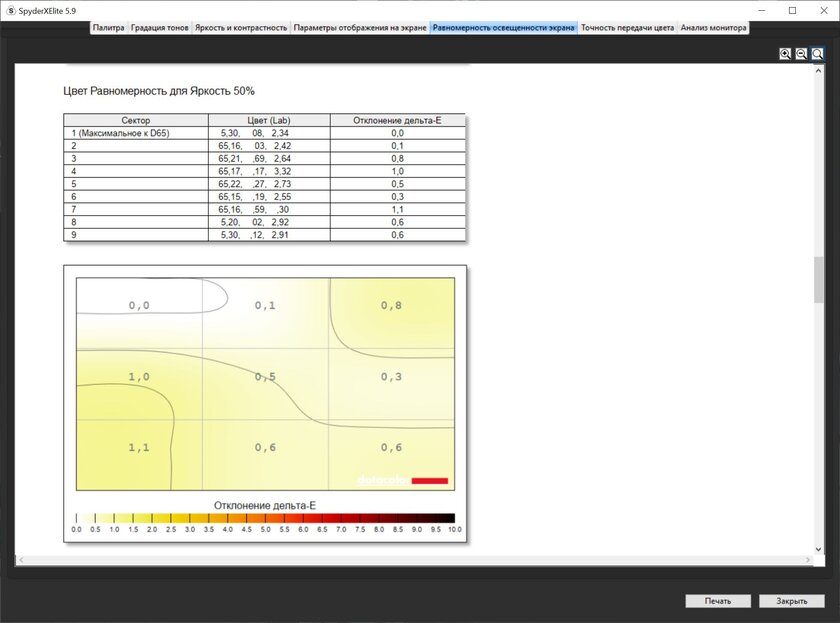
Task: Click the 5.0 mark on delta-E color scale
Action: (266, 529)
